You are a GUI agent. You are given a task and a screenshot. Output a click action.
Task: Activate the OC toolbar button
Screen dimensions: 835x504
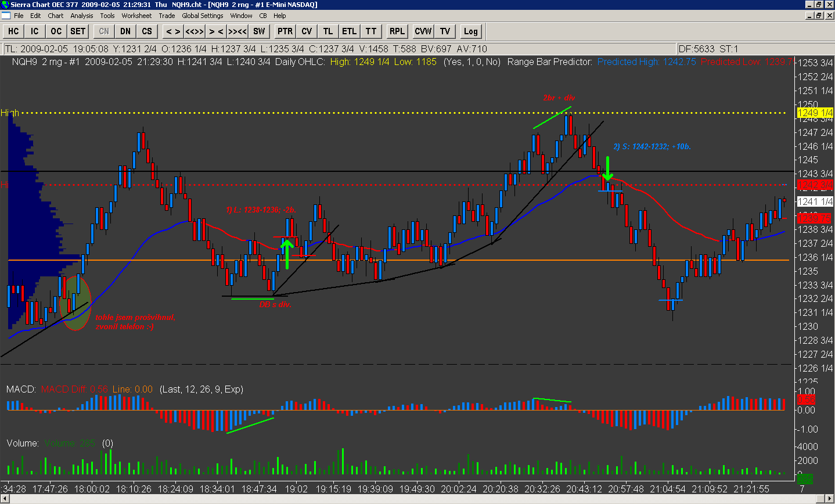(56, 31)
